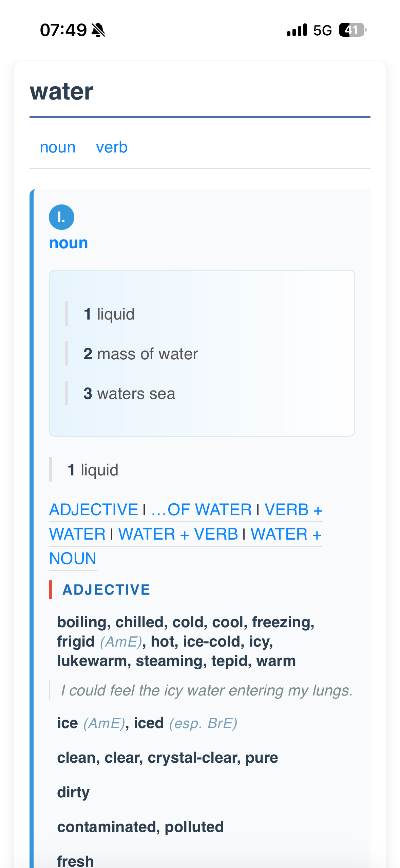Screen dimensions: 400x868
Task: Tap the round blue 'I.' section badge
Action: click(x=61, y=217)
